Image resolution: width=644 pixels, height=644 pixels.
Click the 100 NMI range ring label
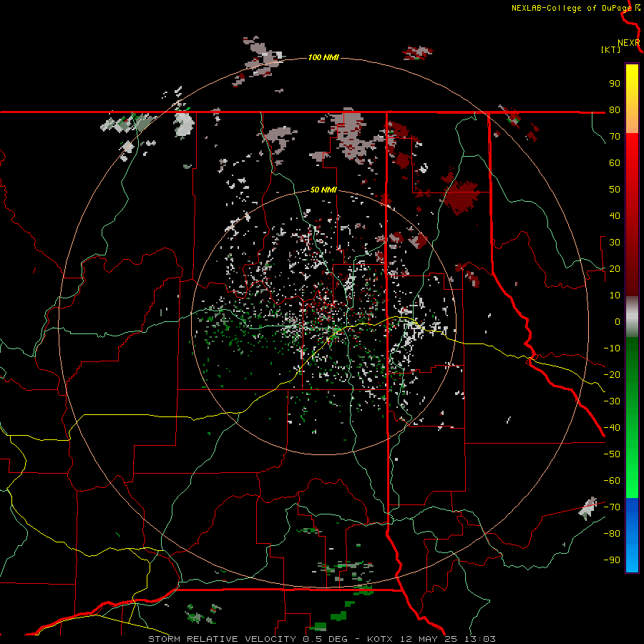tap(323, 57)
